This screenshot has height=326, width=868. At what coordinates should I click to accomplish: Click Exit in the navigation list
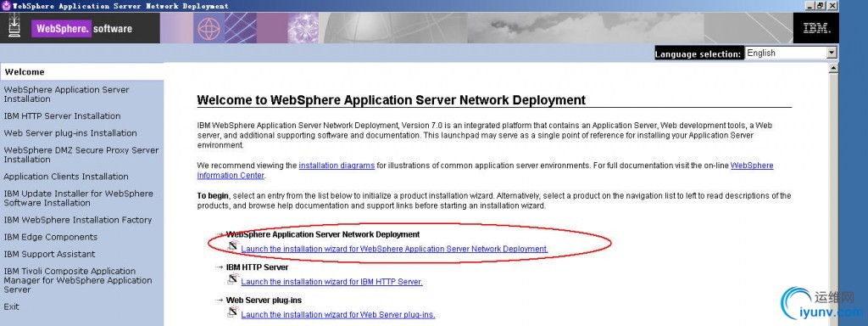point(11,306)
